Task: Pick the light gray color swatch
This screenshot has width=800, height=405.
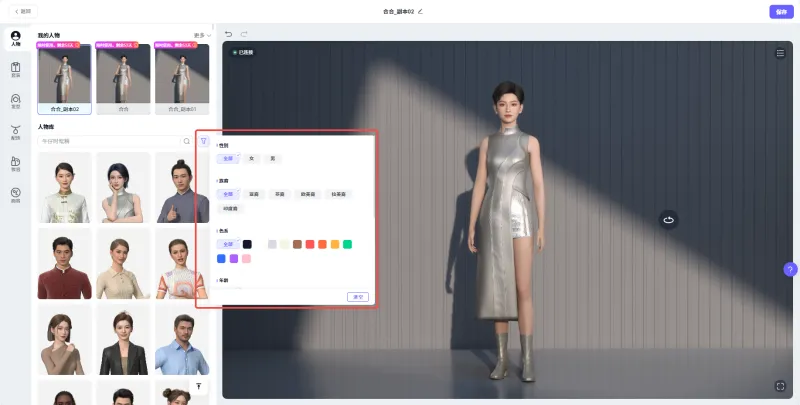Action: click(x=272, y=244)
